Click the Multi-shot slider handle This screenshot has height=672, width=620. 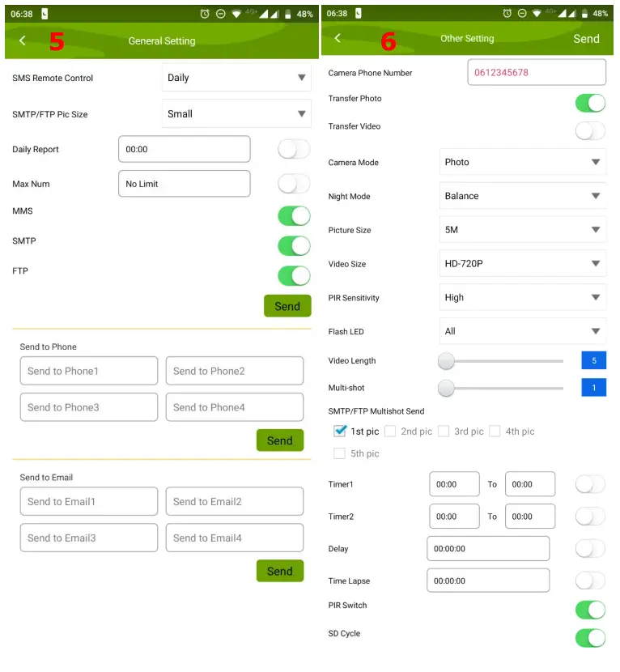[446, 389]
